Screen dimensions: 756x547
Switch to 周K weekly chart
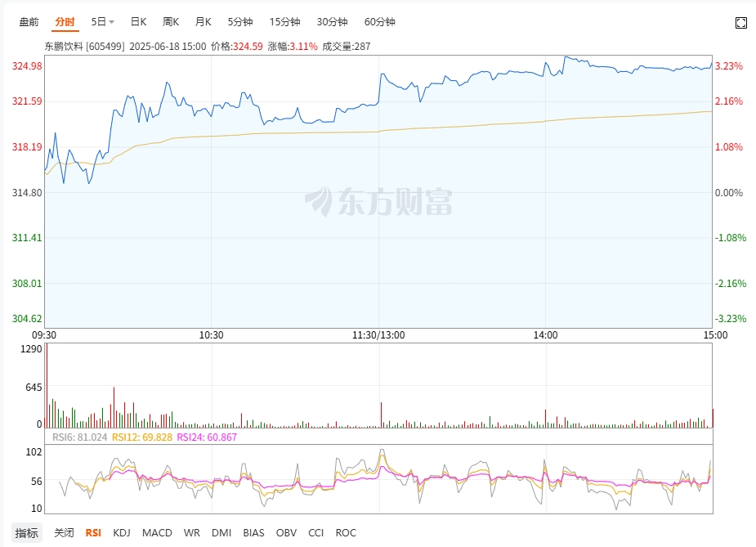pos(171,22)
